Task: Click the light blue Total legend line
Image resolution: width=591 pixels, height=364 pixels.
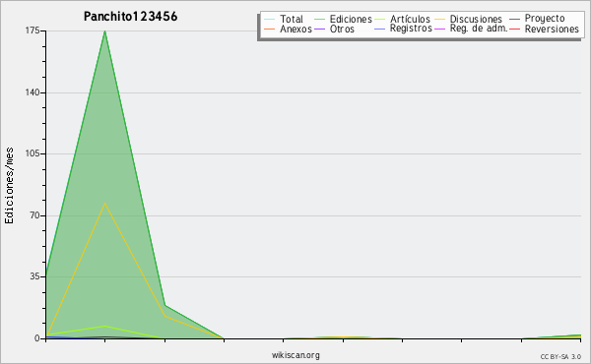Action: point(270,20)
